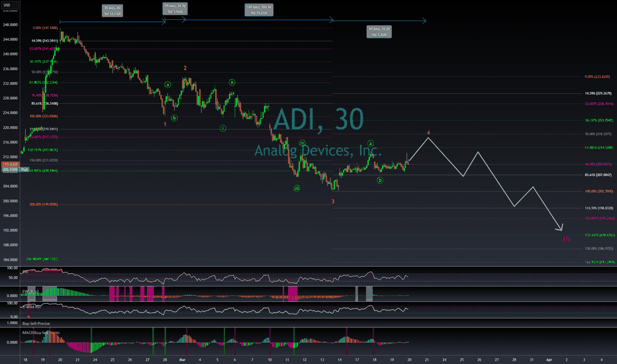Select right Fib label 50.00% (218.2075)
This screenshot has width=617, height=364.
598,134
